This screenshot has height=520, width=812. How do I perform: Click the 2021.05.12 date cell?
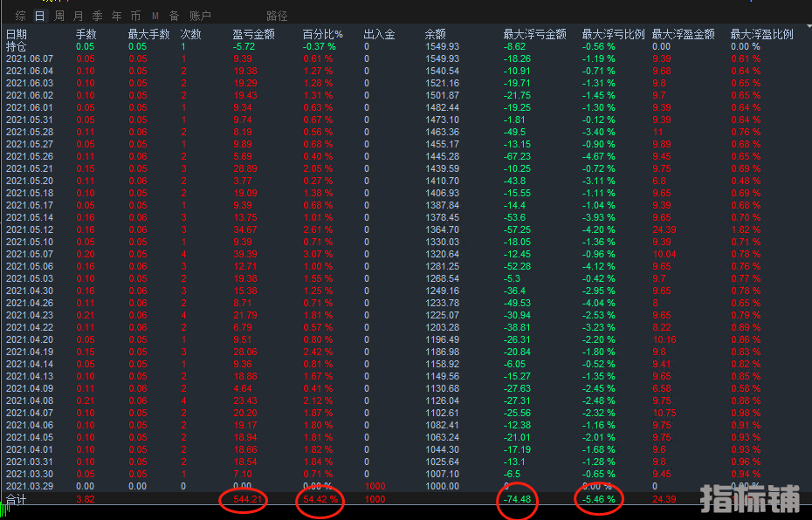[x=30, y=229]
